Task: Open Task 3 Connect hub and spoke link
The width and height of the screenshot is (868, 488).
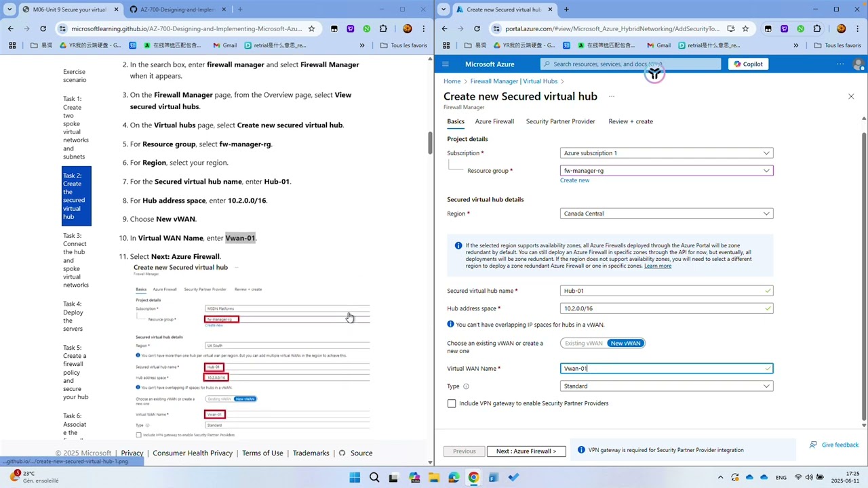Action: (75, 260)
